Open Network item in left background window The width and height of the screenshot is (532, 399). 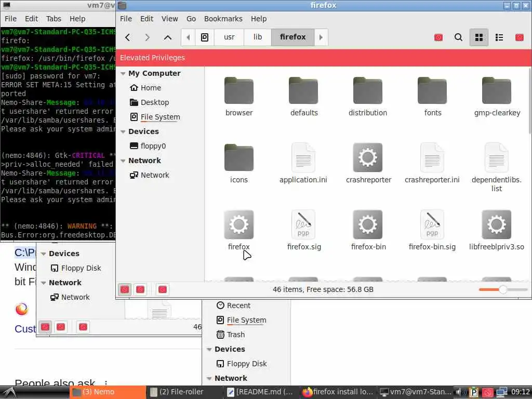(x=70, y=298)
